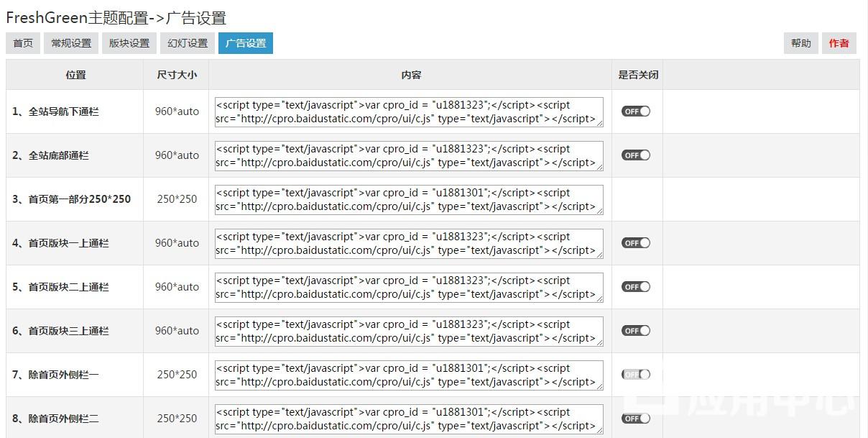The image size is (868, 438).
Task: Select the 广告设置 tab
Action: [246, 43]
